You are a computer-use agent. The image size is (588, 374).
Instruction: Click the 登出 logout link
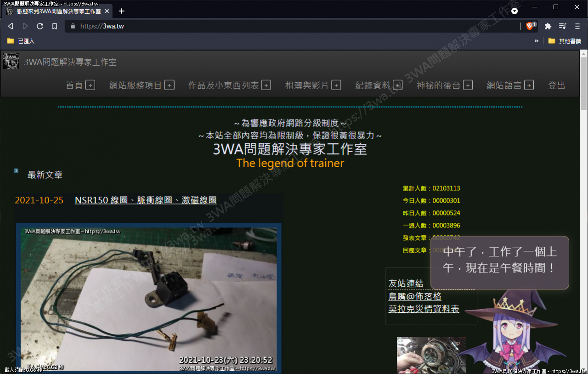point(556,85)
